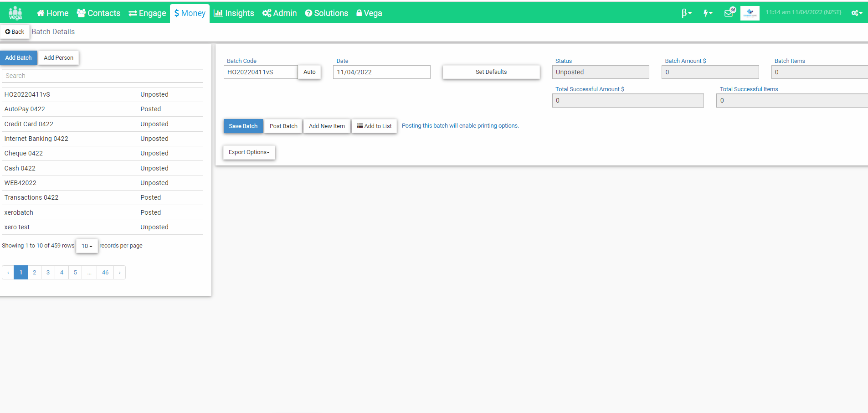Image resolution: width=868 pixels, height=413 pixels.
Task: Open the Insights chart menu
Action: tap(234, 13)
